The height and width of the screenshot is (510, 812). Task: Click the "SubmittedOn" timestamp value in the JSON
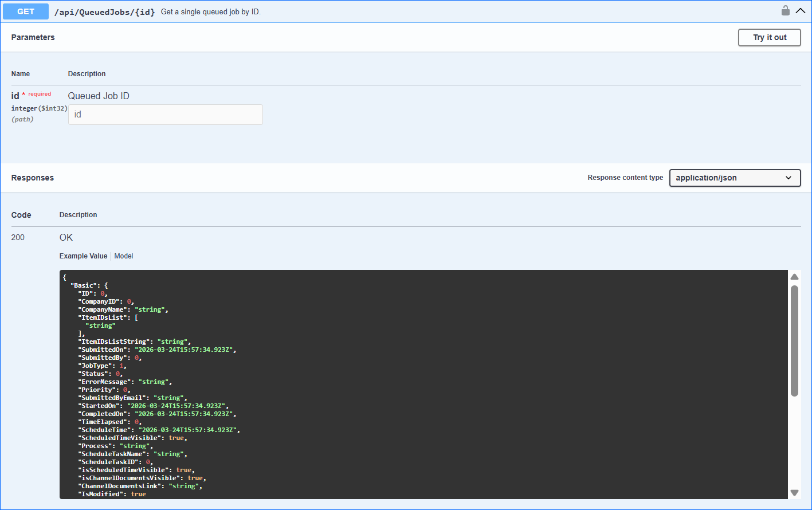[x=185, y=350]
